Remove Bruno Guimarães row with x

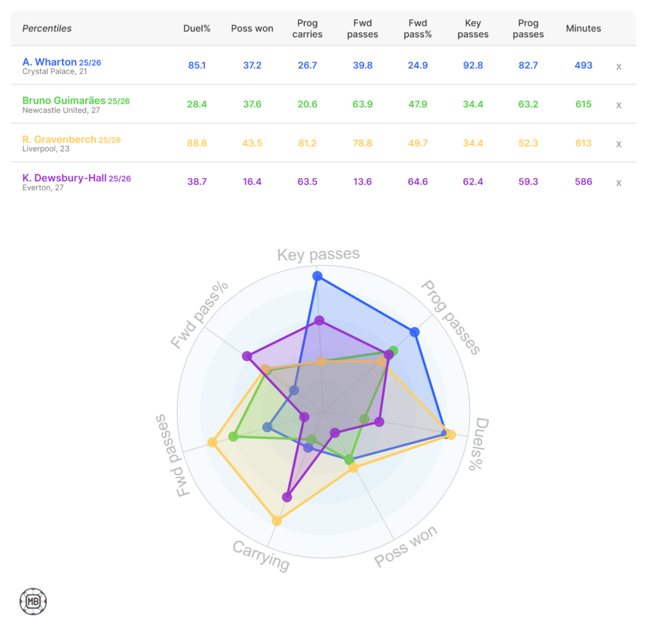click(x=619, y=105)
